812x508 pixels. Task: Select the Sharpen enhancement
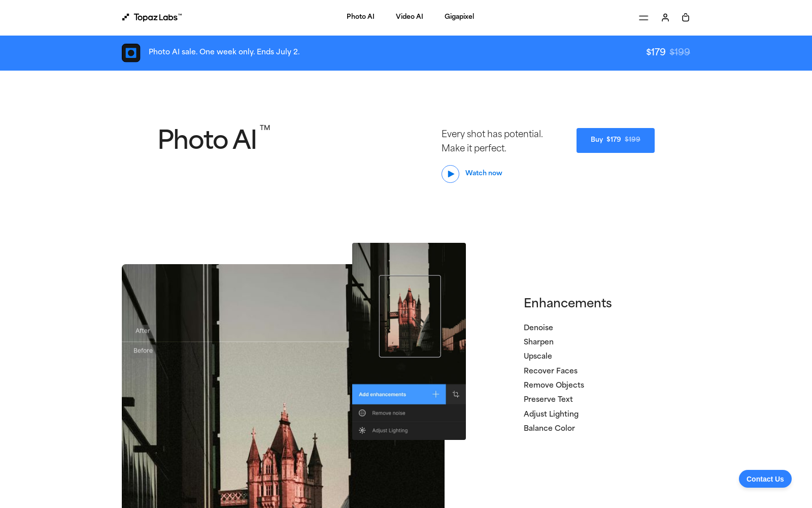(x=538, y=342)
